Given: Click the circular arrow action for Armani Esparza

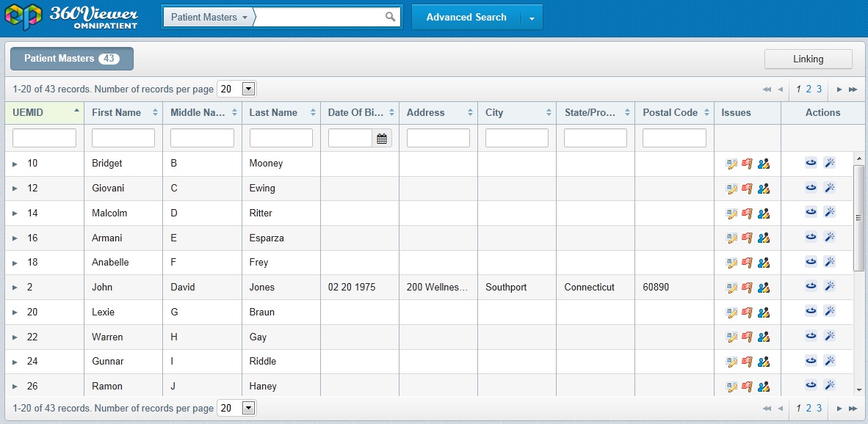Looking at the screenshot, I should (811, 237).
